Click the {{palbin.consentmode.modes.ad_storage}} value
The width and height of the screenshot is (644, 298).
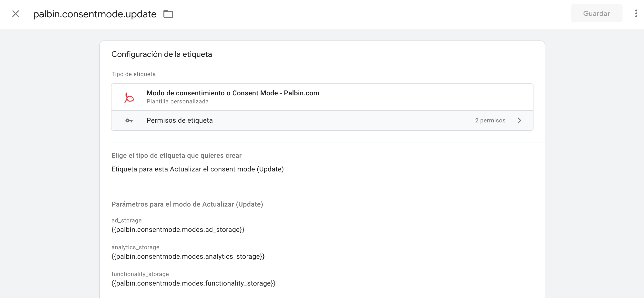click(x=178, y=229)
